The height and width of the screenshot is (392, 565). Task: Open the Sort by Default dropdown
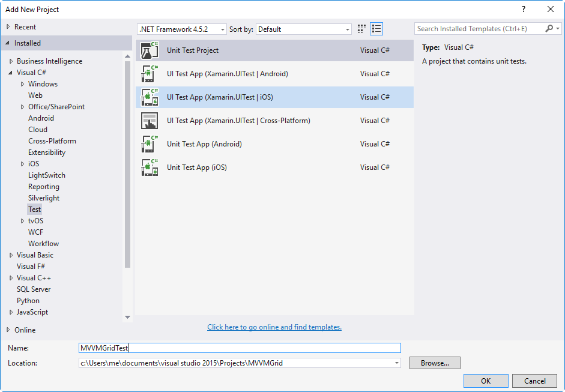(304, 29)
